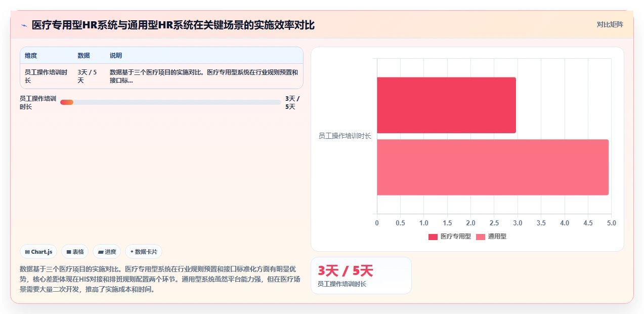644x314 pixels.
Task: Toggle the 医疗专用型 legend swatch
Action: click(x=433, y=237)
